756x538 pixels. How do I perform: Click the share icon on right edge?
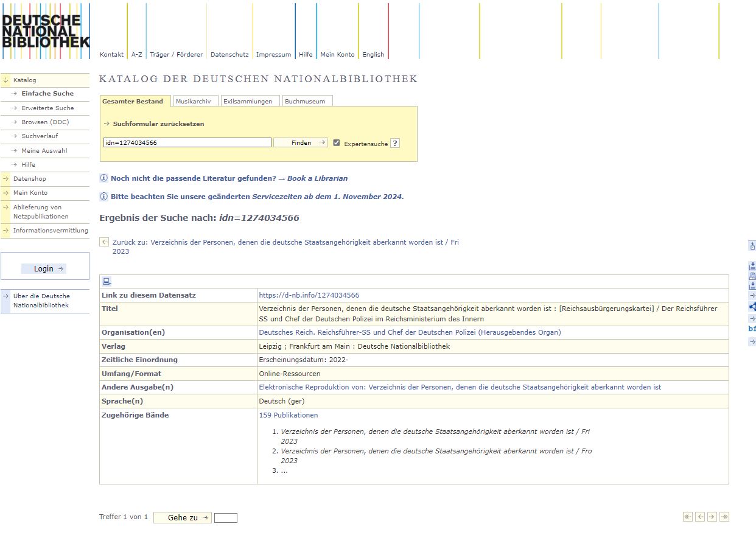pos(752,307)
